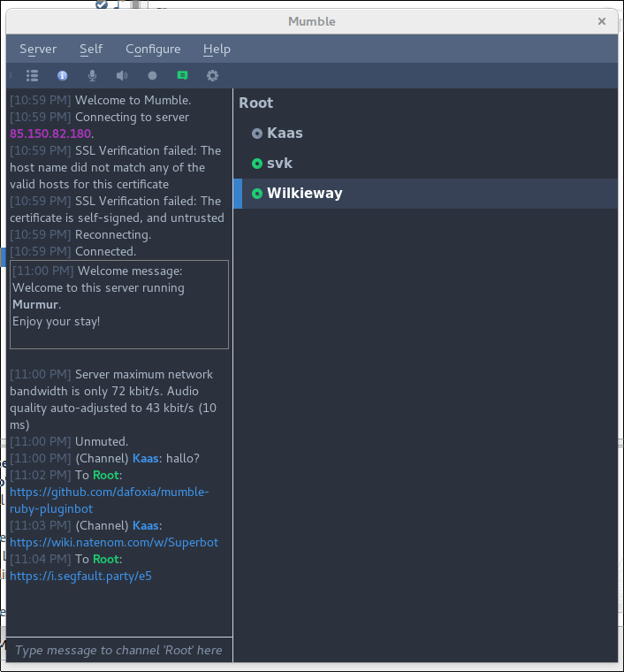Start recording with the round record icon
Screen dimensions: 624x672
point(152,76)
